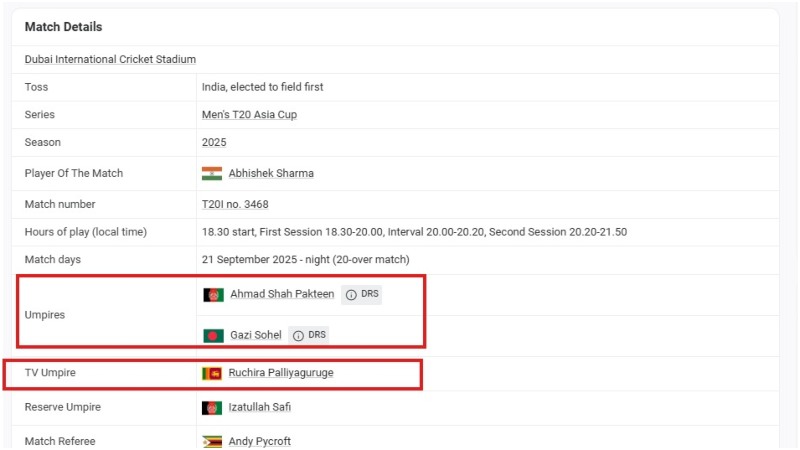Screen dimensions: 800x450
Task: Click DRS info icon for Ahmad Shah Pakteen
Action: 351,295
